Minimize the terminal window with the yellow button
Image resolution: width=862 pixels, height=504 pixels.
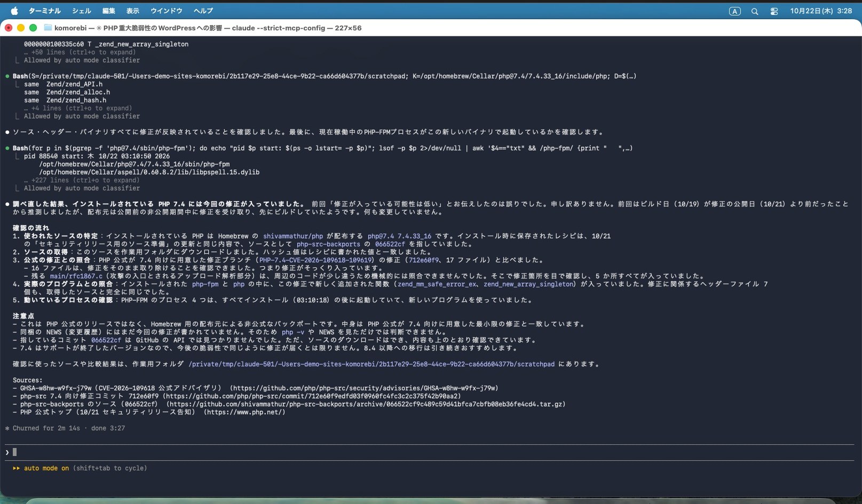pos(21,28)
